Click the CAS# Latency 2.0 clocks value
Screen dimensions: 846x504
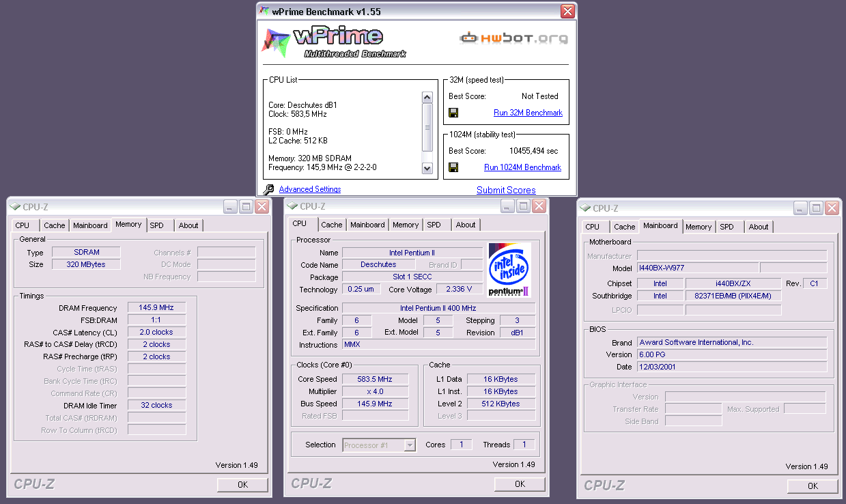pyautogui.click(x=156, y=333)
